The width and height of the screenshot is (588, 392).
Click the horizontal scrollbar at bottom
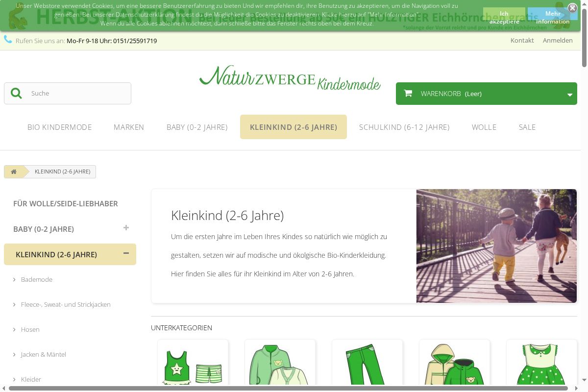point(288,389)
